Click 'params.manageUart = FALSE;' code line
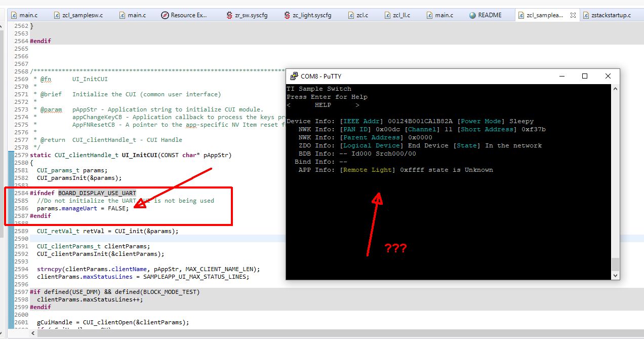This screenshot has width=644, height=339. coord(83,208)
